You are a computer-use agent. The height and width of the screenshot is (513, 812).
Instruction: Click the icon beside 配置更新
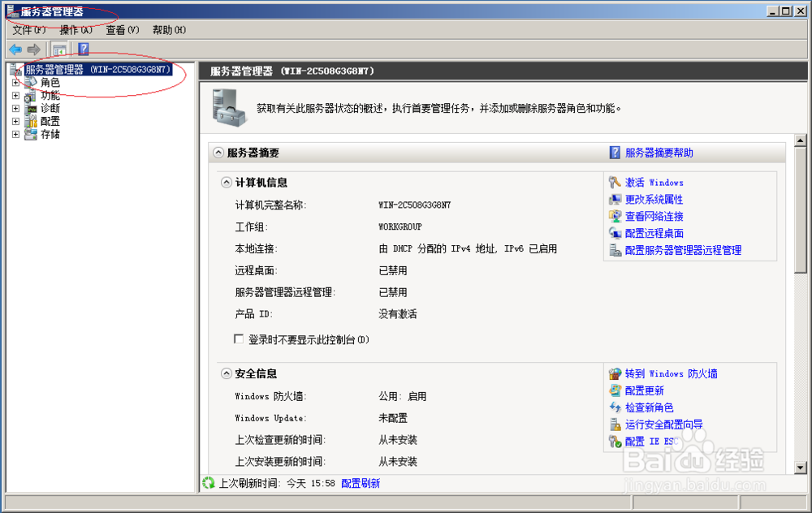[615, 390]
